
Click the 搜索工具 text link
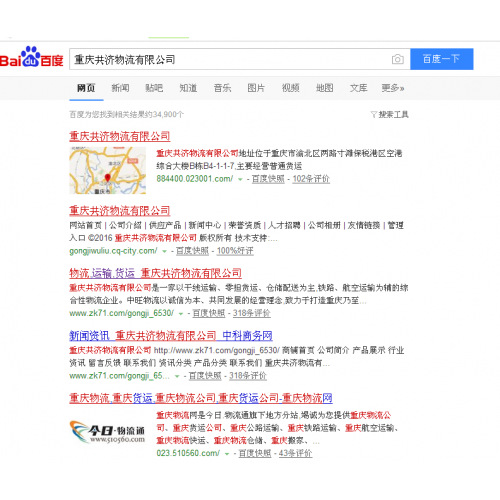pos(393,115)
